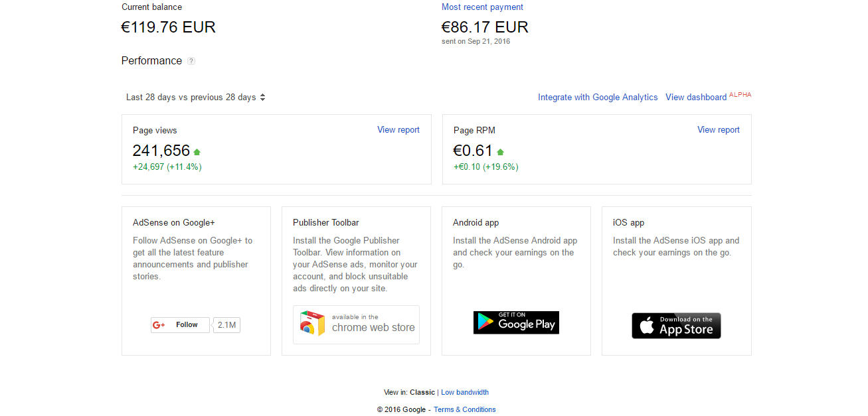Open the Last 28 days comparison dropdown
This screenshot has height=416, width=868.
point(196,98)
